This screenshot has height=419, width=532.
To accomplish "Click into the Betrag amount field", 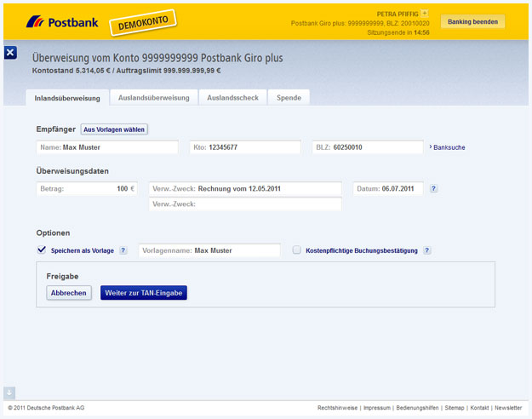I will [x=86, y=189].
